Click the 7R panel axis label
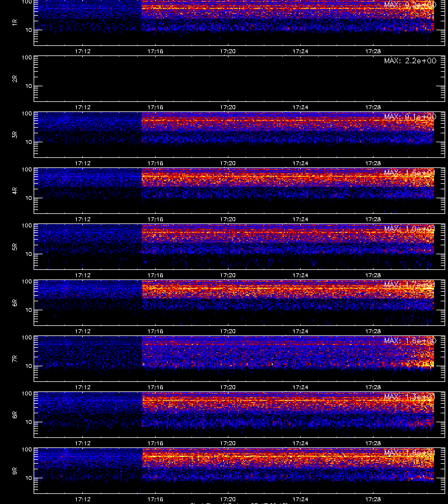Image resolution: width=448 pixels, height=504 pixels. coord(15,359)
